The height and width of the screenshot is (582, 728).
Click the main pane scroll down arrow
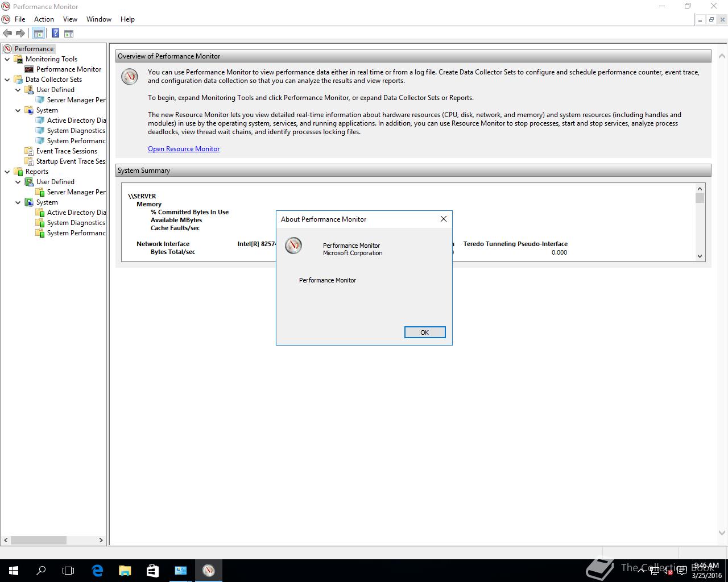click(722, 533)
